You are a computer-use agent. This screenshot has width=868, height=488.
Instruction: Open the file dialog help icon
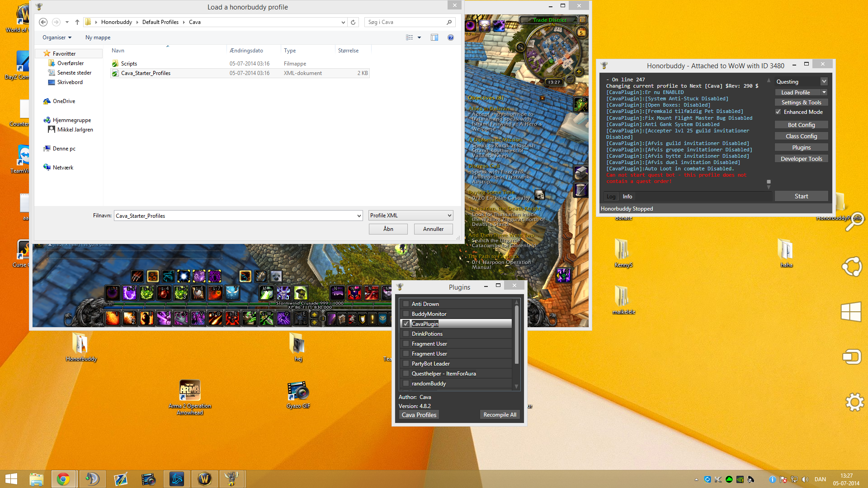pos(451,38)
